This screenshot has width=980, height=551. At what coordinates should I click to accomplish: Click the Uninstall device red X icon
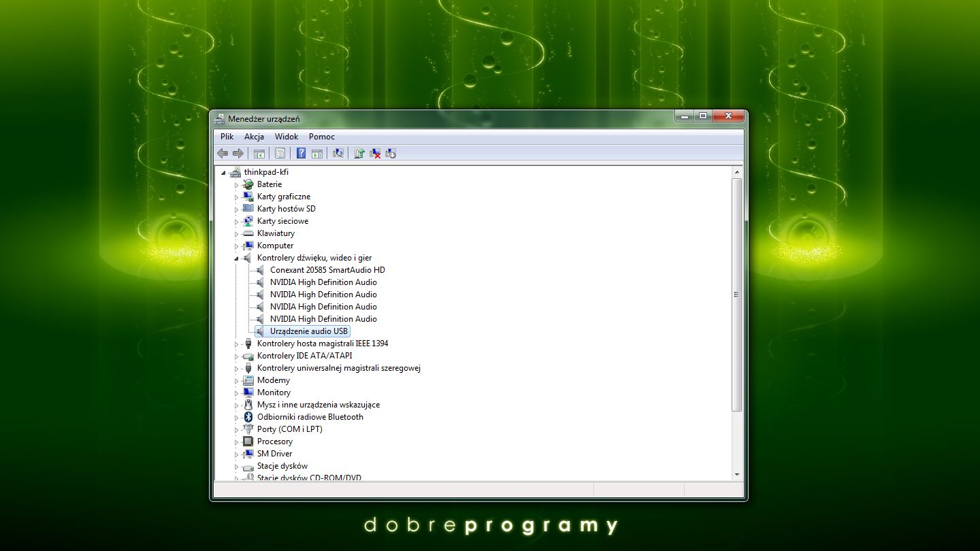[x=375, y=154]
